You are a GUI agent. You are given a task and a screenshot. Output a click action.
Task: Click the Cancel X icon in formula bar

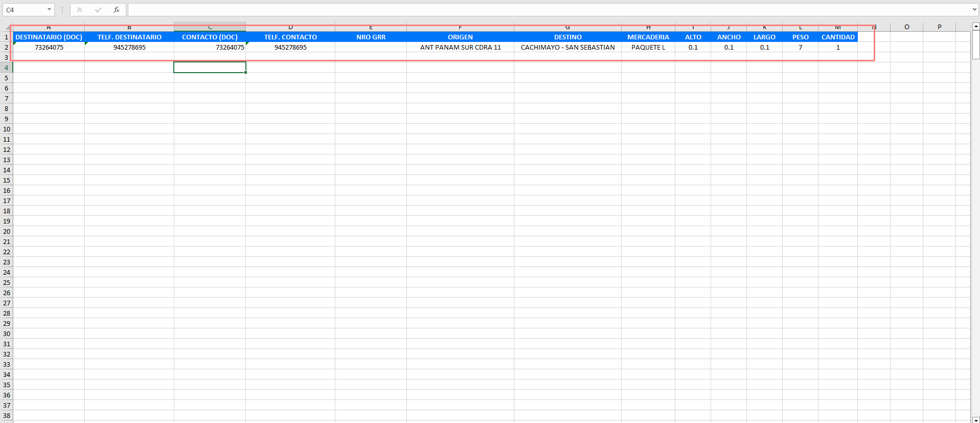coord(80,10)
